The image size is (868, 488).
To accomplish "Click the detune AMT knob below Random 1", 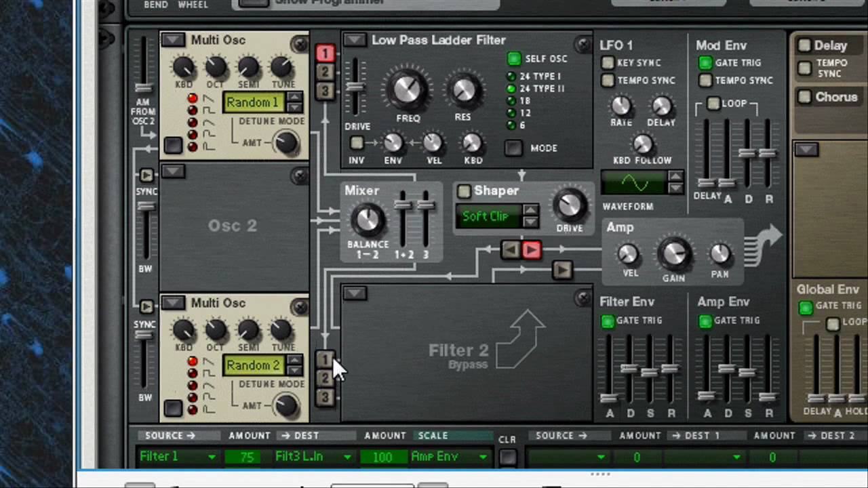I will [x=286, y=142].
